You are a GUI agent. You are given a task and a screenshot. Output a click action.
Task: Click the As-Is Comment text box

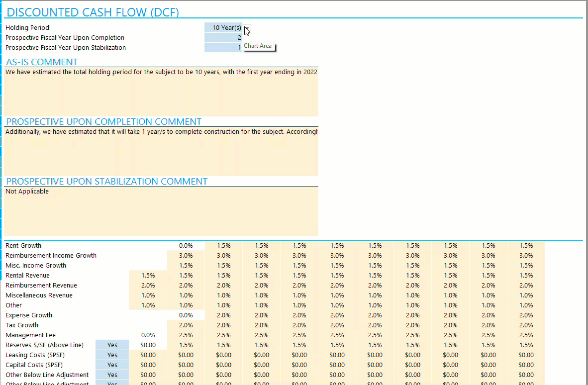tap(161, 92)
